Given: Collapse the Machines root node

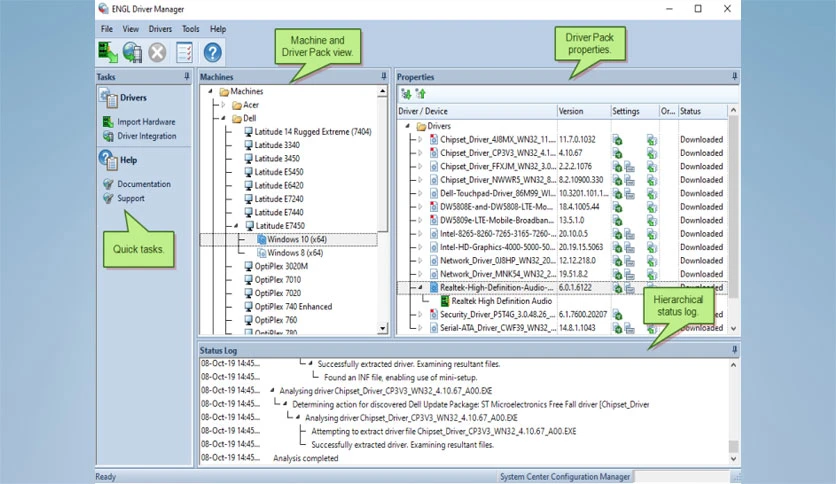Looking at the screenshot, I should 210,91.
